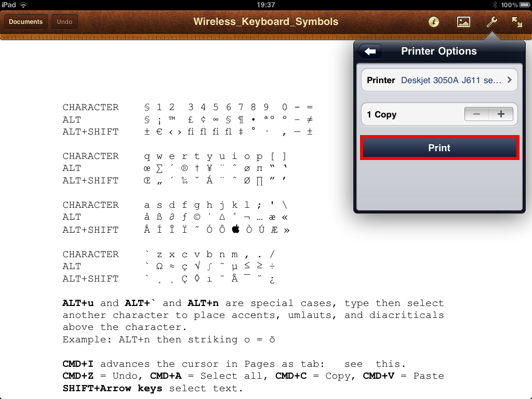The height and width of the screenshot is (399, 532).
Task: Tap the Wi-Fi icon in status bar
Action: click(x=23, y=5)
